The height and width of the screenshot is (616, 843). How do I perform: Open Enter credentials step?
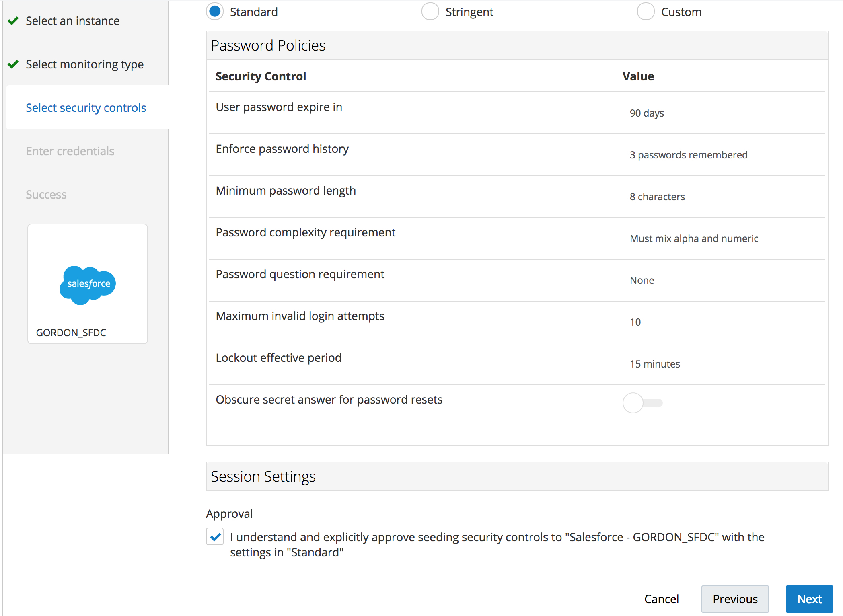coord(70,151)
